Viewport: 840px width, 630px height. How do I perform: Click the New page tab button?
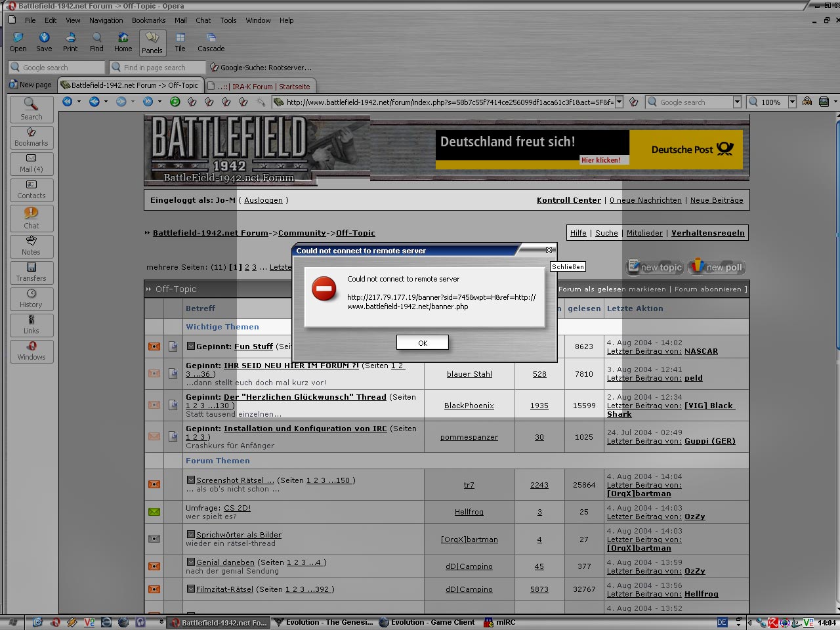(30, 85)
